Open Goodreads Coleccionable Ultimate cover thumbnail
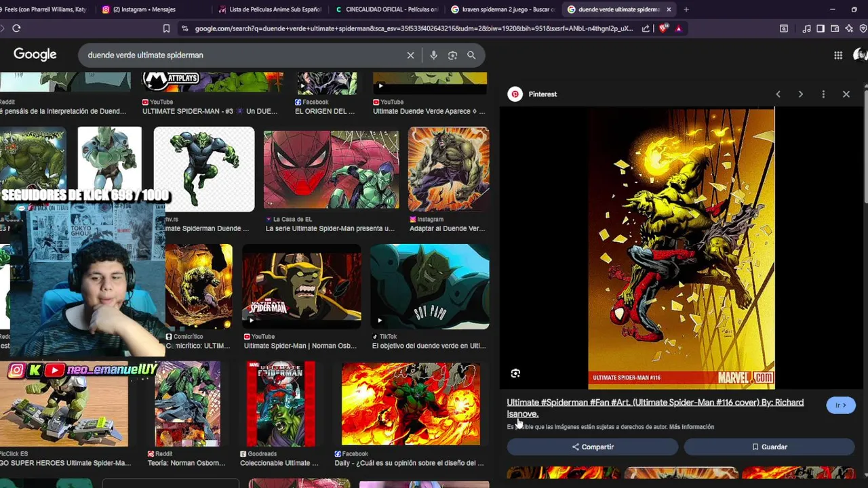This screenshot has width=868, height=488. pyautogui.click(x=281, y=404)
